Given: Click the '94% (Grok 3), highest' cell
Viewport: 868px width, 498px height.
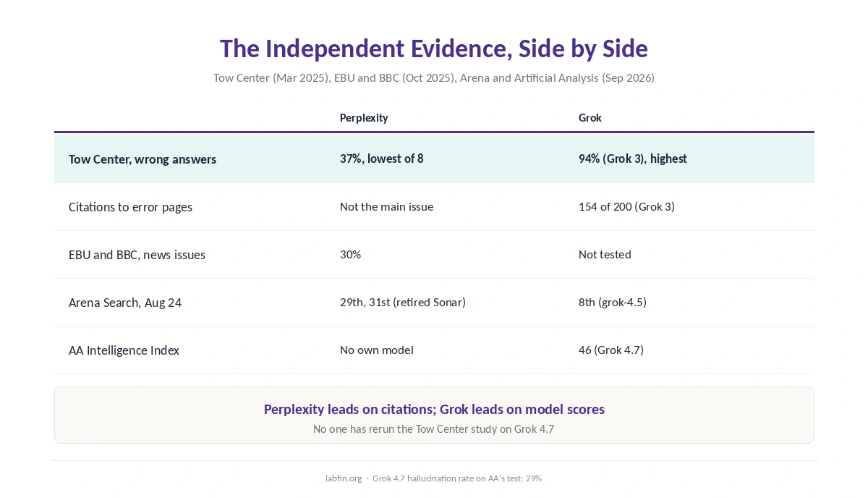Looking at the screenshot, I should (633, 158).
